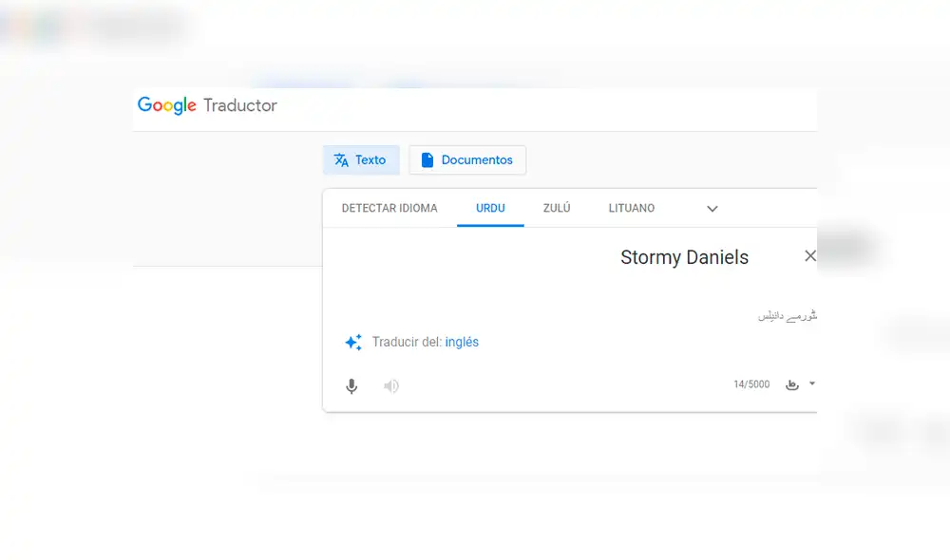Activate voice input with the microphone icon
This screenshot has height=560, width=950.
351,386
